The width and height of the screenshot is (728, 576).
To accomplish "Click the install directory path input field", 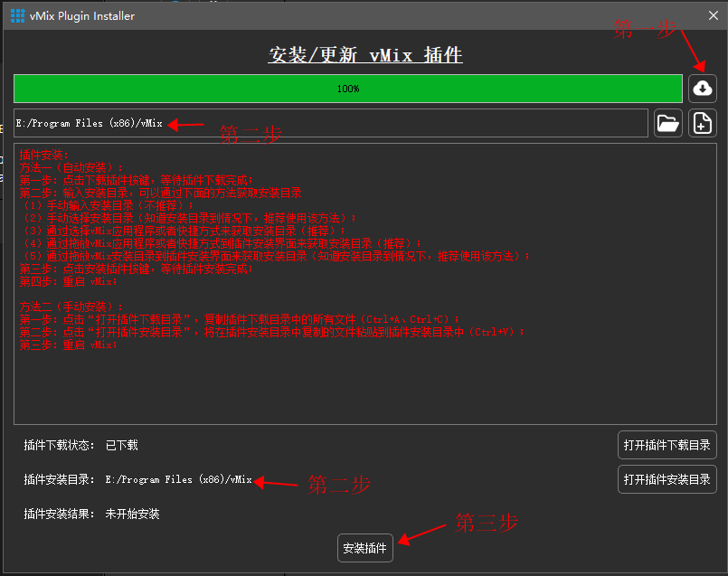I will 331,123.
